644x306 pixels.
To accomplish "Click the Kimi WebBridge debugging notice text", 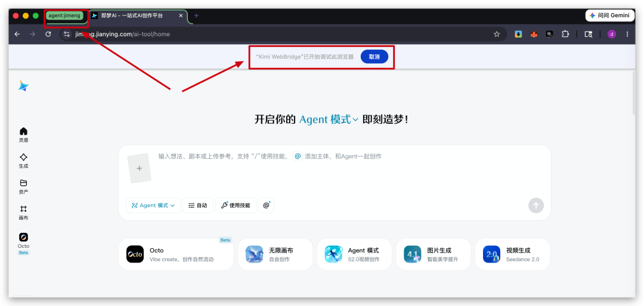I will tap(304, 57).
